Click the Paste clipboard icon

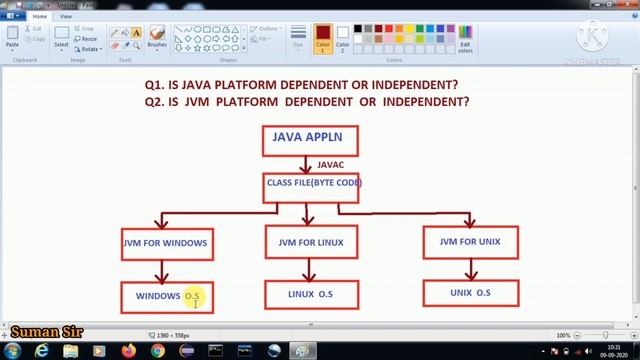12,33
